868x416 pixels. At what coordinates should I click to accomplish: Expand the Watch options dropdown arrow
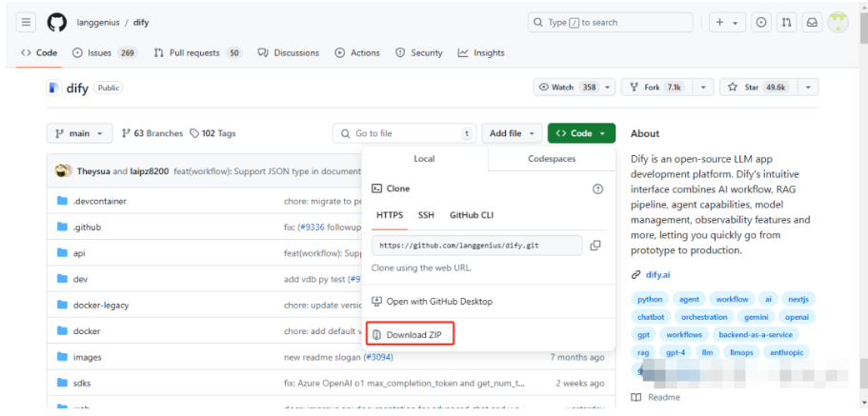point(609,88)
